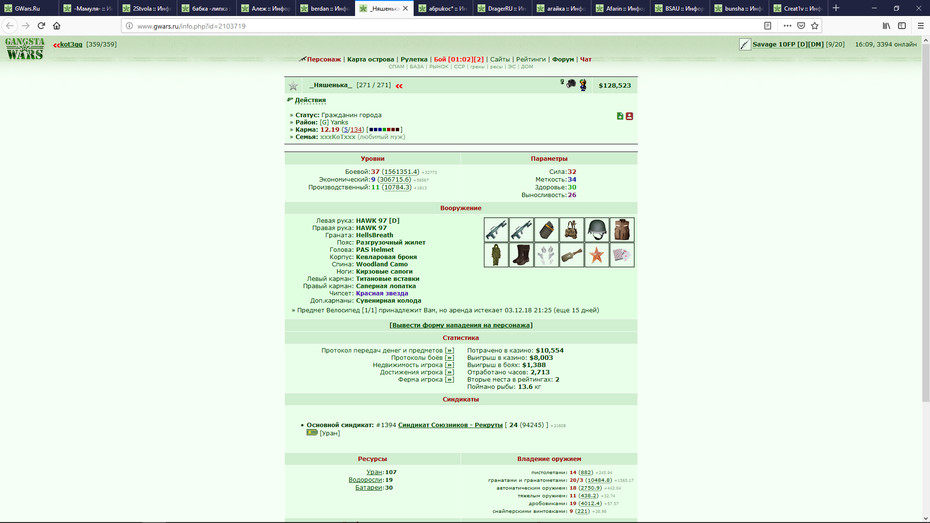The image size is (930, 523).
Task: Switch to the DragerRU browser tab
Action: coord(502,8)
